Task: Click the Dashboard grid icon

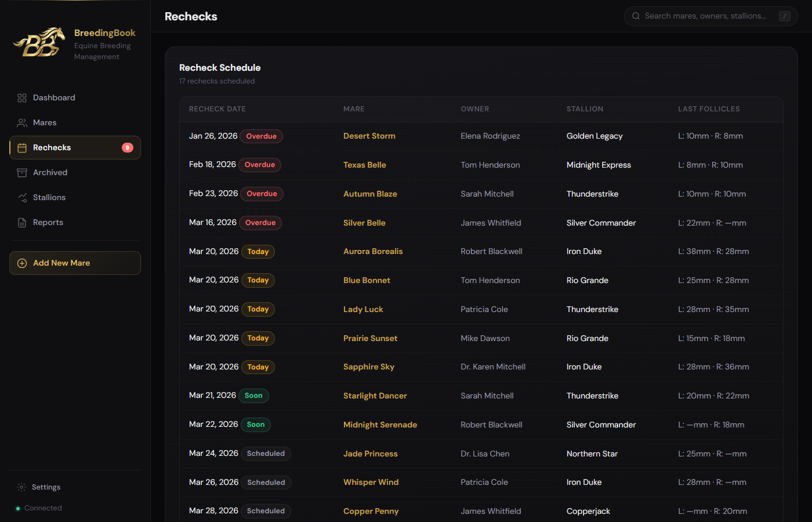Action: point(22,98)
